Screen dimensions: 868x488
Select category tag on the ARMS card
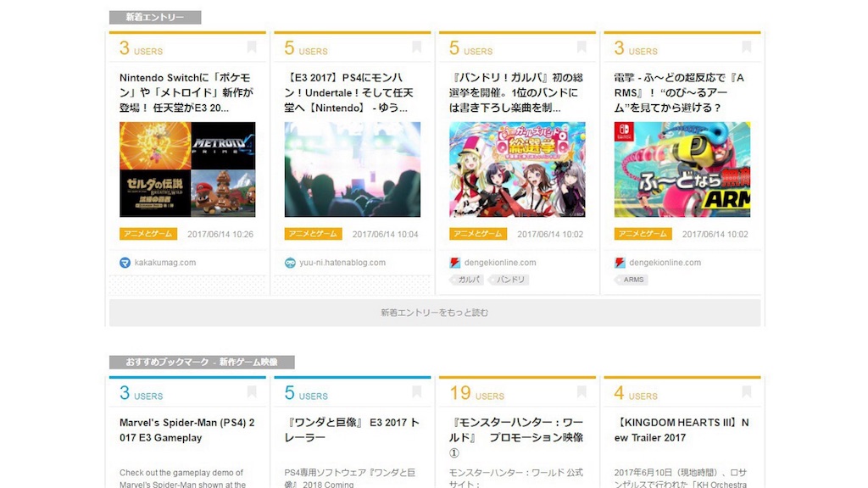(x=643, y=234)
